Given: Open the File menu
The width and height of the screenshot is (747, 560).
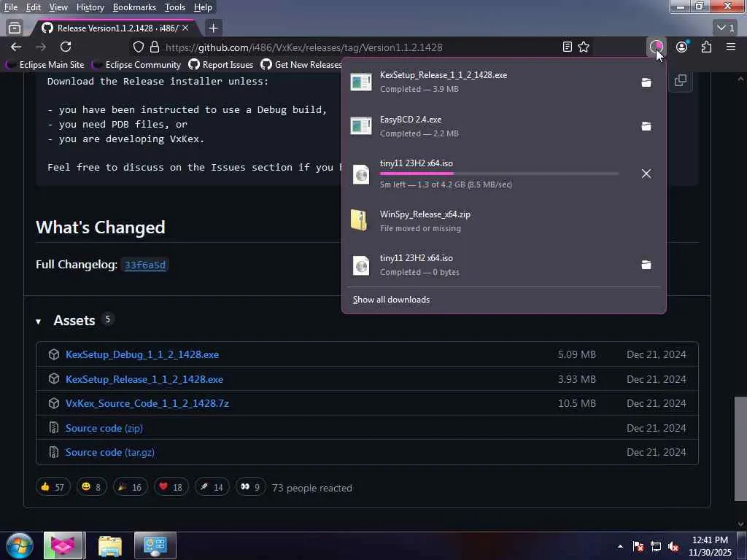Looking at the screenshot, I should tap(10, 7).
